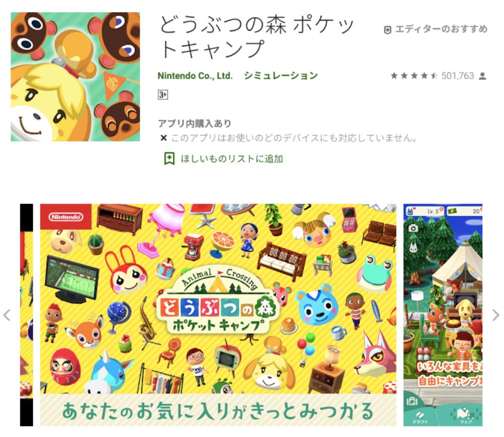This screenshot has height=437, width=504.
Task: Open the main yellow promotional banner image
Action: (218, 315)
